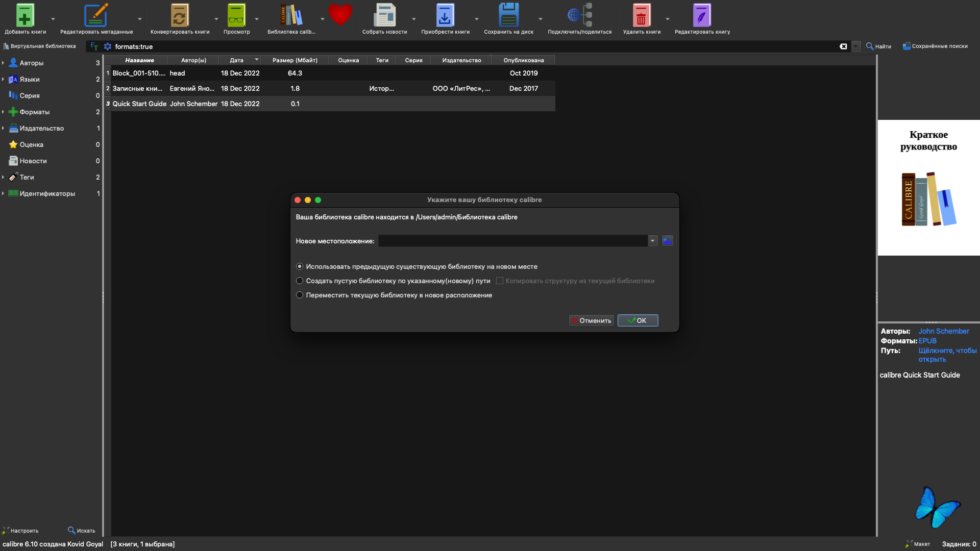Click the Save to disk icon

508,15
